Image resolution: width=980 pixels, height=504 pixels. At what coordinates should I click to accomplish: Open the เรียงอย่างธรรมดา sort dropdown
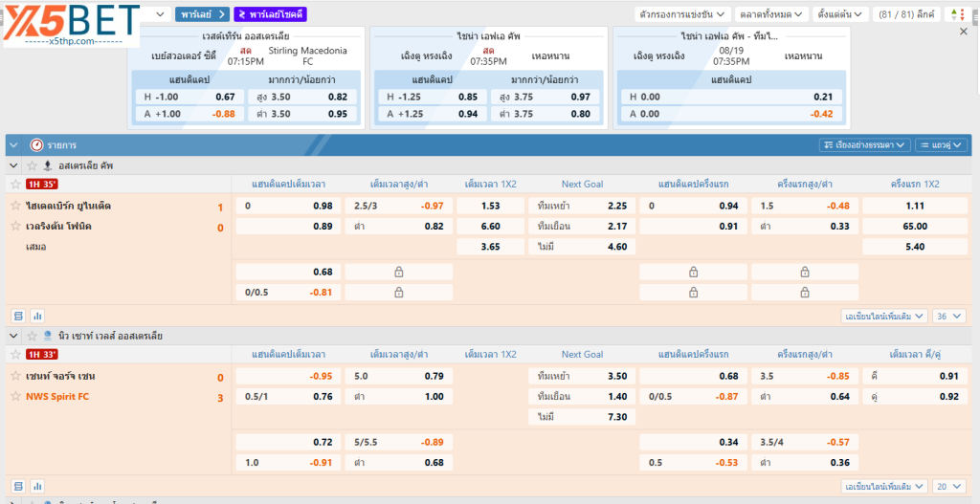pyautogui.click(x=864, y=144)
